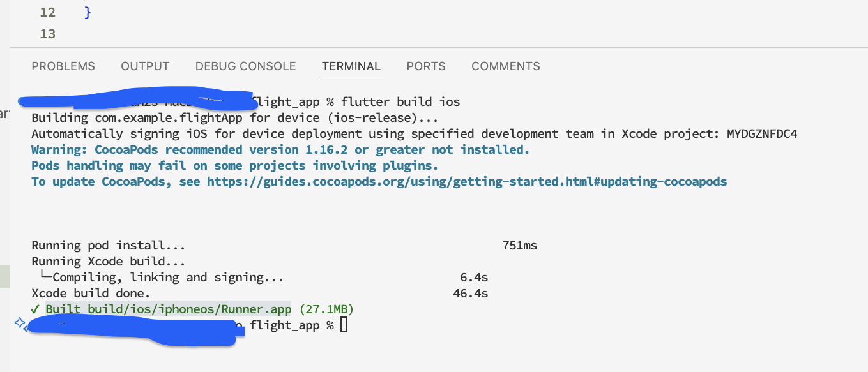Viewport: 868px width, 372px height.
Task: Click the green checkmark before Built
Action: (x=36, y=309)
